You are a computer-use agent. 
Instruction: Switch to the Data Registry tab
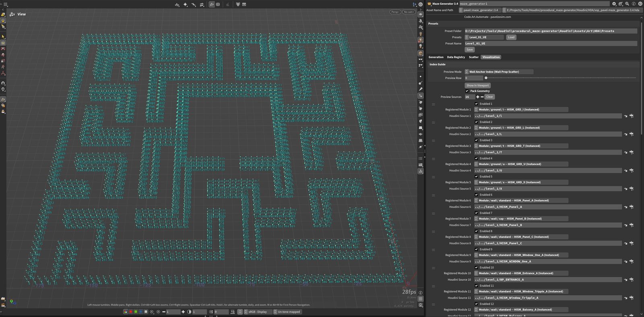point(456,57)
